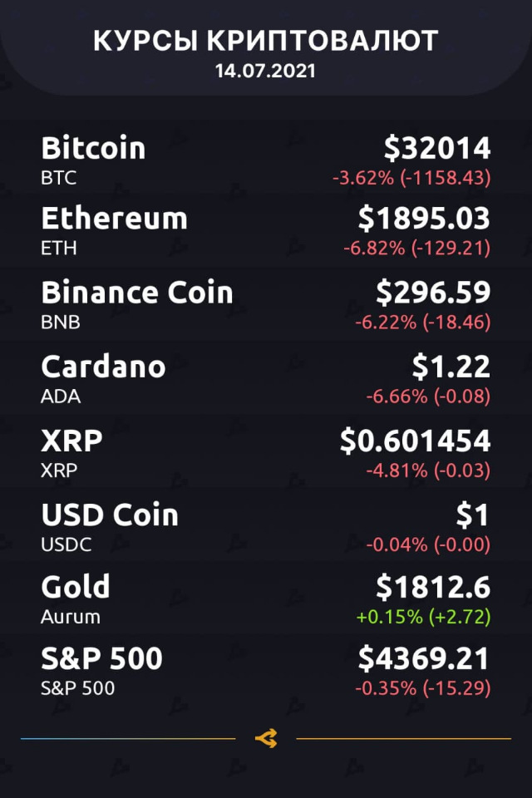Click the orange logo icon at the bottom
This screenshot has height=798, width=532.
click(x=266, y=738)
